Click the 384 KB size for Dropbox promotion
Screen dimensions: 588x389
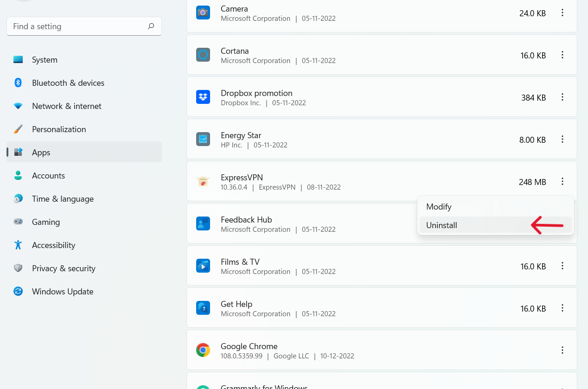[x=533, y=98]
